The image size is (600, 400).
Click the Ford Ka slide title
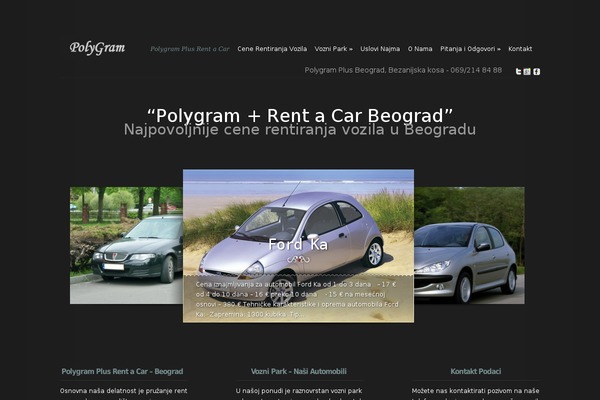pyautogui.click(x=298, y=245)
